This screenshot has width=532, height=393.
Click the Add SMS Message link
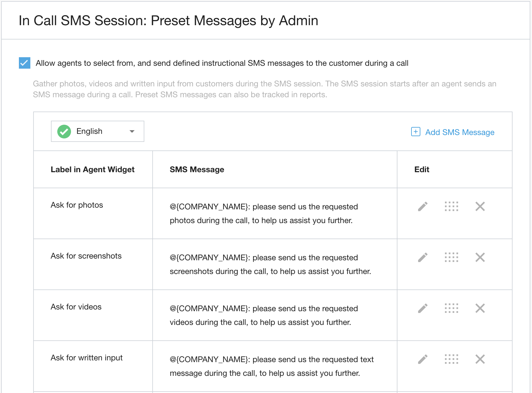click(460, 132)
